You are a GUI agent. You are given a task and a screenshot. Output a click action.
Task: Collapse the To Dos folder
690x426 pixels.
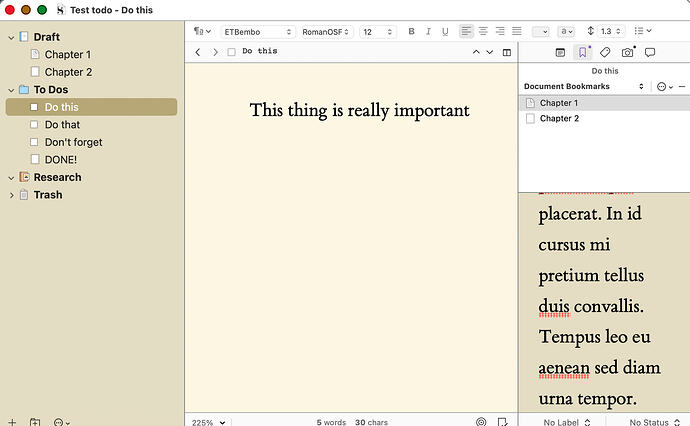11,90
